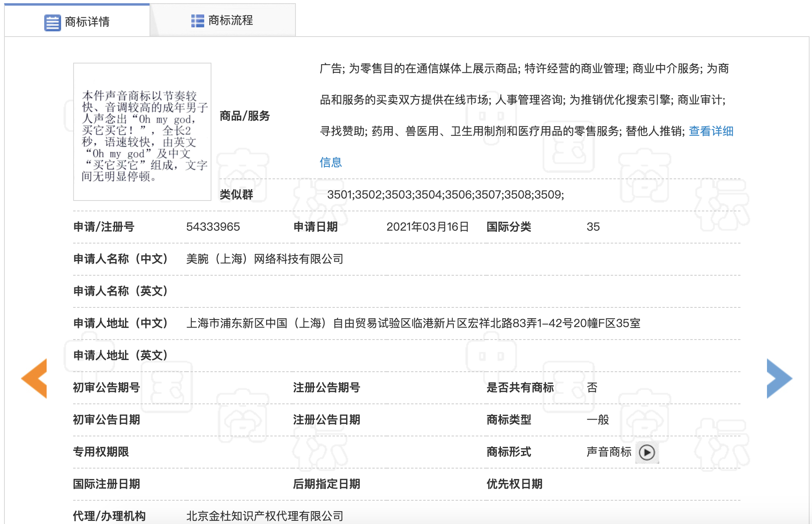Click the sound trademark description image
812x524 pixels.
coord(142,132)
